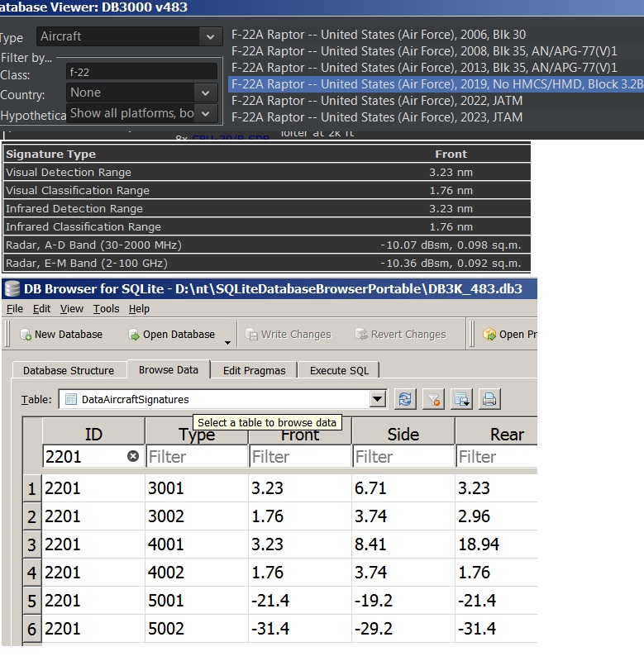Click the Front column filter field

pos(300,457)
